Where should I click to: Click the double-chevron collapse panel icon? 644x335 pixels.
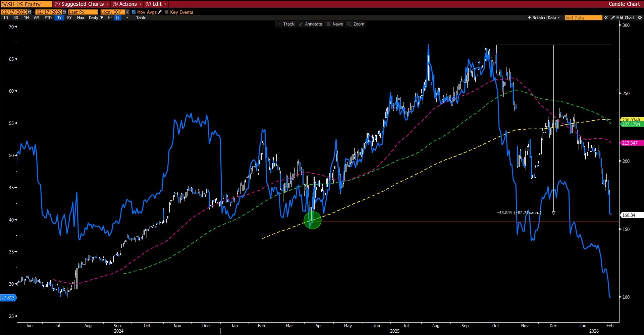point(606,18)
